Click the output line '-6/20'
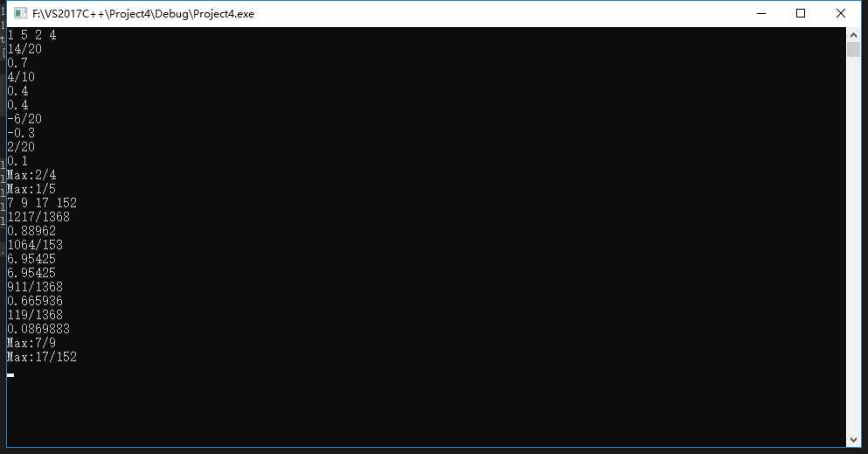 24,119
